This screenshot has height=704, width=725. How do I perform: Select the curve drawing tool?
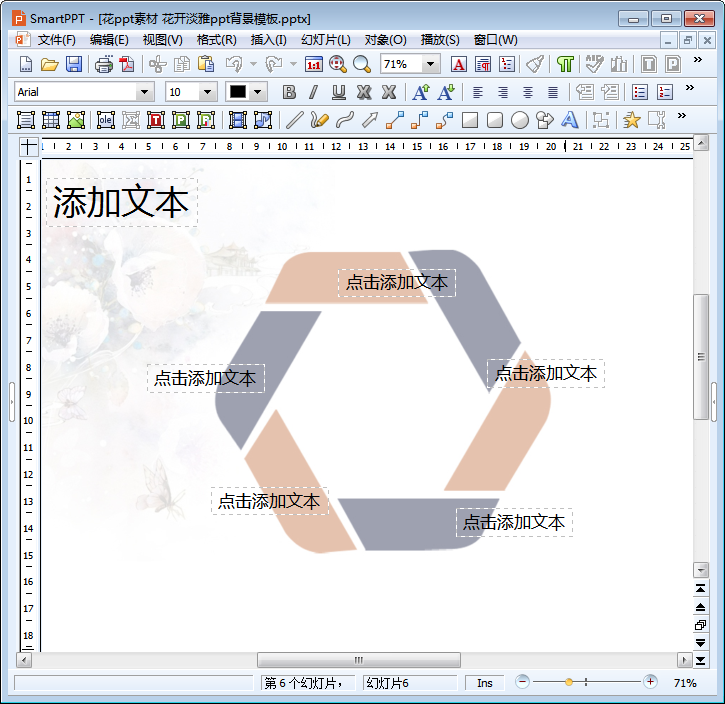click(x=345, y=120)
